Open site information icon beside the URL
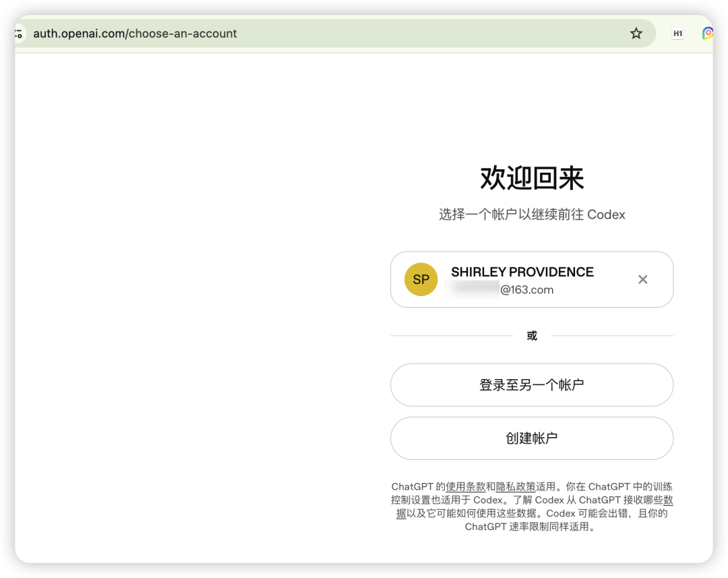This screenshot has width=728, height=578. 19,34
